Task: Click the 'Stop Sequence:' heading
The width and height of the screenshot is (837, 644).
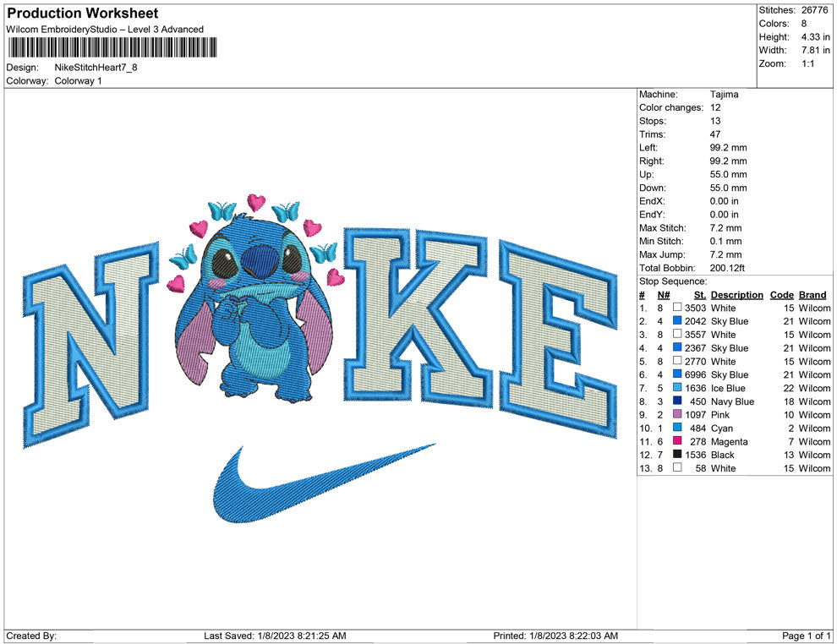Action: point(673,281)
